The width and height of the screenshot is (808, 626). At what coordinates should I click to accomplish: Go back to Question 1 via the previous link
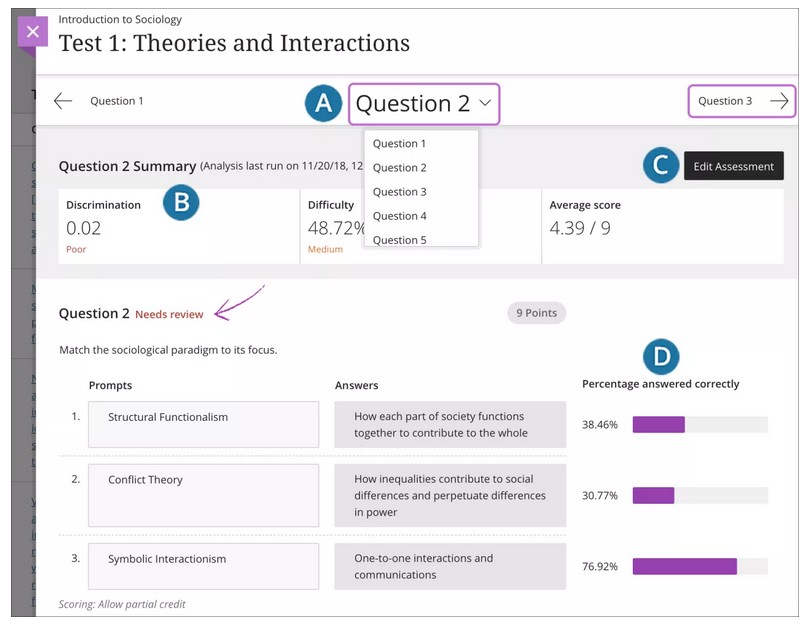[117, 101]
